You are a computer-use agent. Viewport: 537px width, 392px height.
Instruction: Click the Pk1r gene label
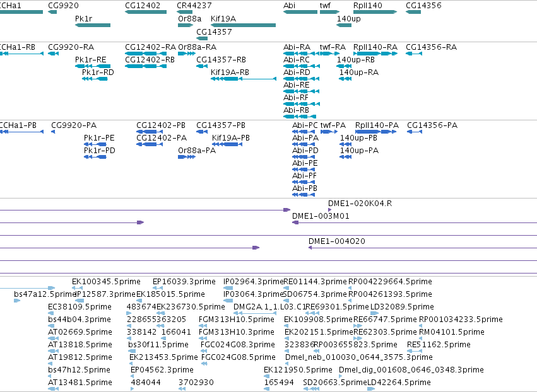coord(83,19)
